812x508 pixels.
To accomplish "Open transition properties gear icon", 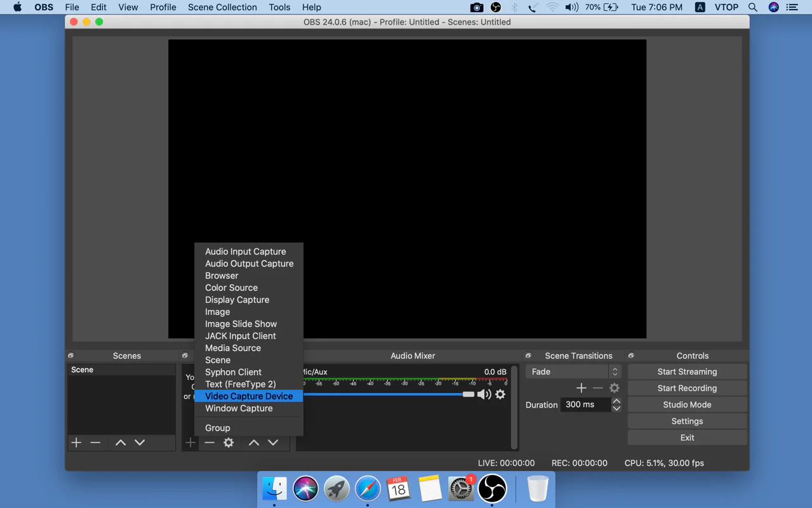I will (615, 388).
